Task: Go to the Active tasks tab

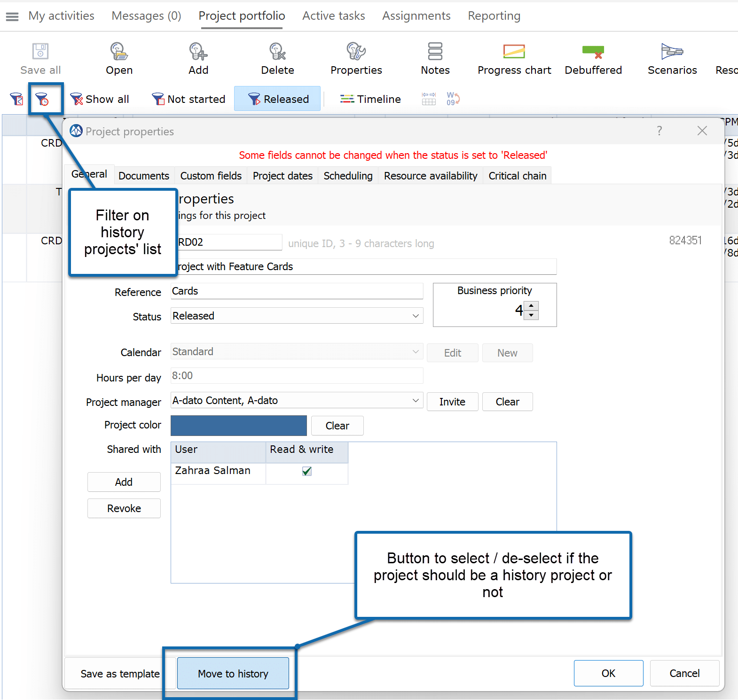Action: 333,16
